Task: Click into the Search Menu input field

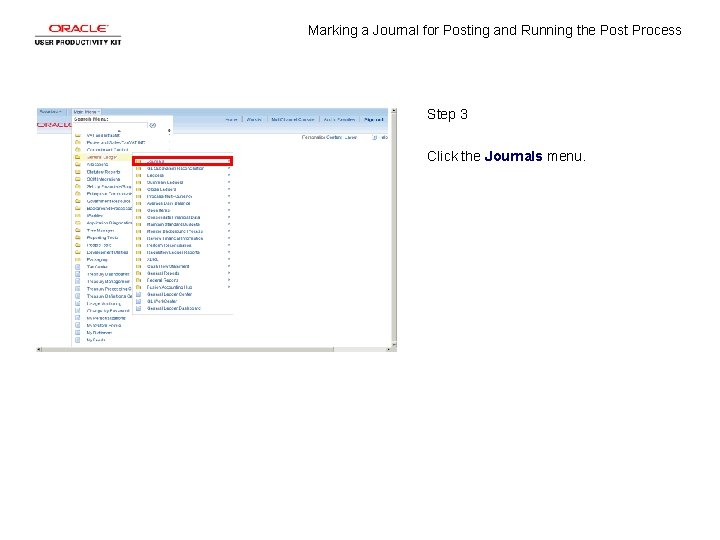Action: point(111,125)
